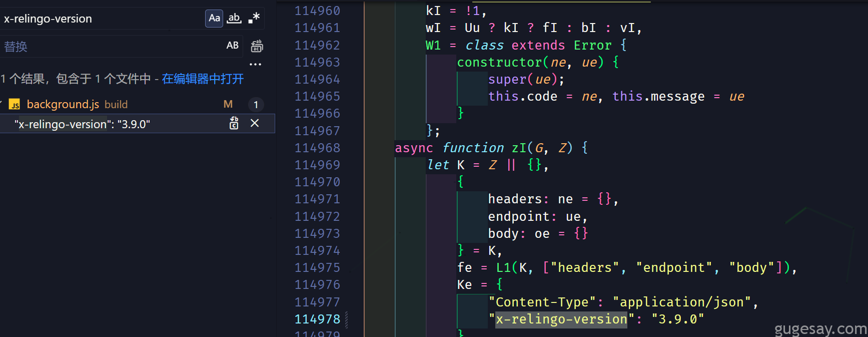Expand search details via three dots
Image resolution: width=868 pixels, height=337 pixels.
256,64
